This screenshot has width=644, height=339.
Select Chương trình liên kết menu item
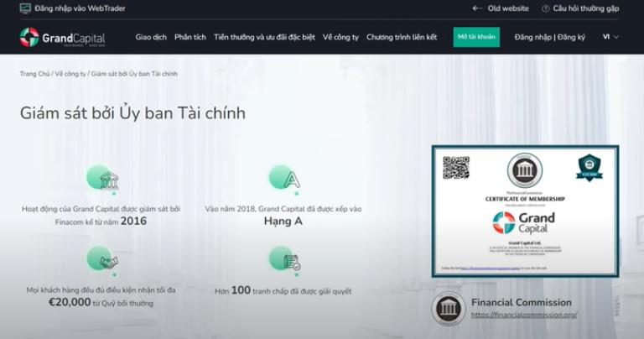click(x=402, y=37)
